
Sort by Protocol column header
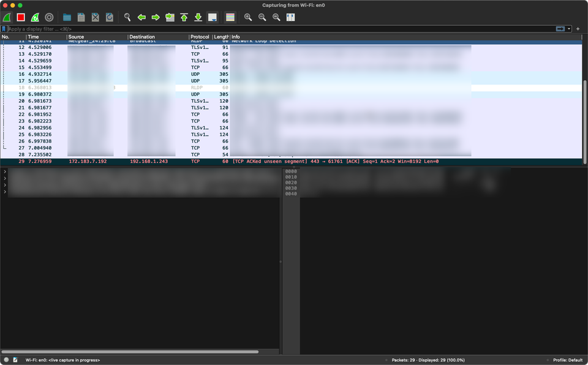(x=200, y=37)
